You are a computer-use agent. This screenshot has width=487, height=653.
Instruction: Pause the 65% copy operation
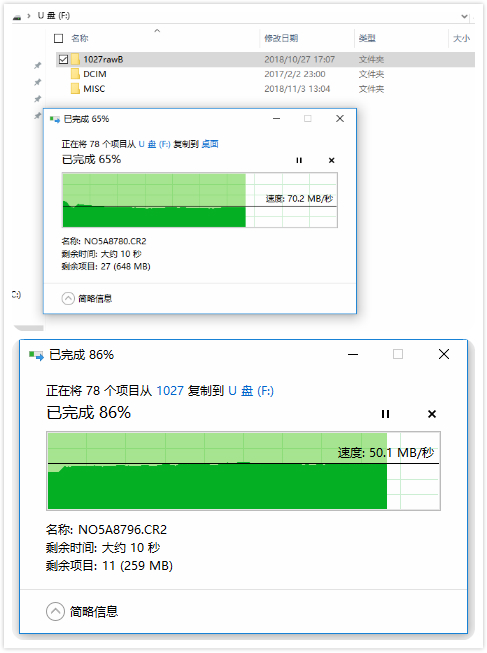(x=299, y=160)
